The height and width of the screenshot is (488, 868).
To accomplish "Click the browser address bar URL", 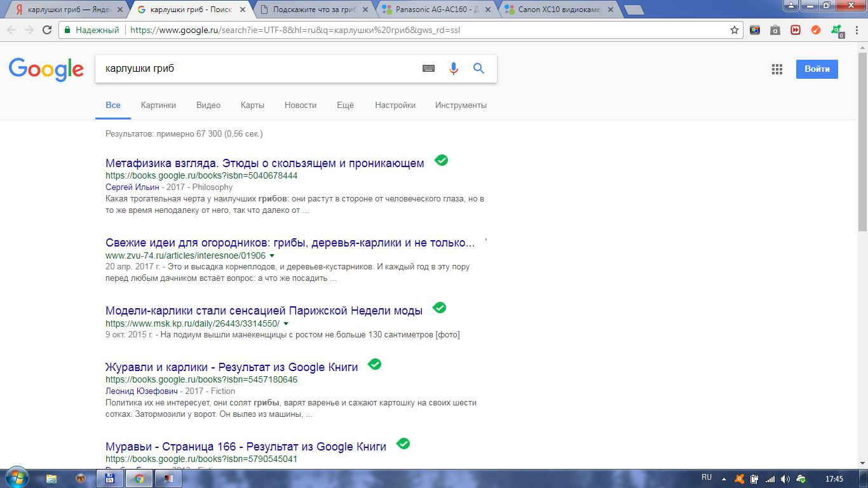I will 295,30.
